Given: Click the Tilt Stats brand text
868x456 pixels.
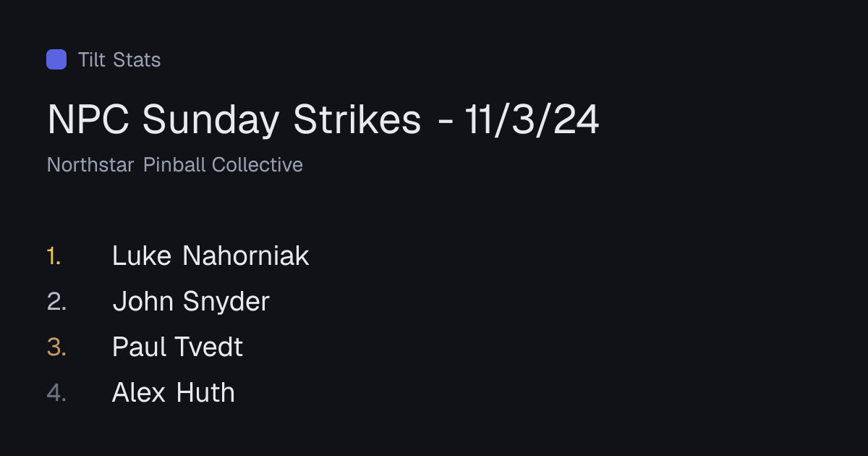Looking at the screenshot, I should [119, 59].
